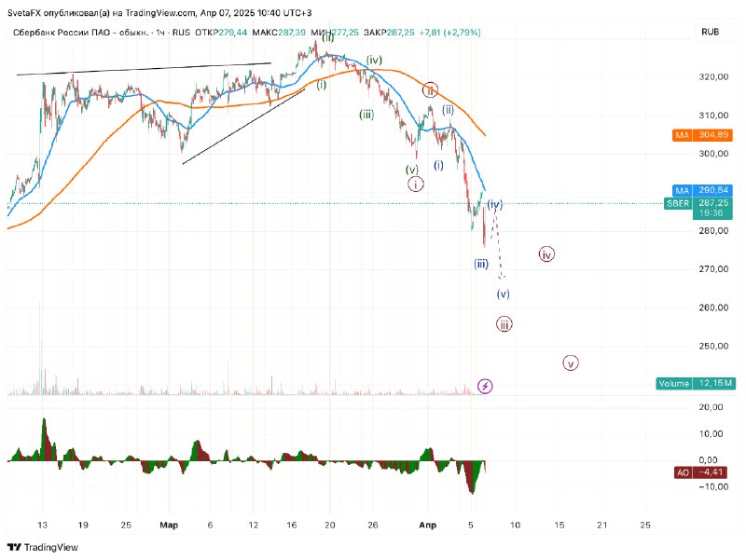Click the 270,00 price axis label
Viewport: 746px width, 560px height.
(713, 269)
